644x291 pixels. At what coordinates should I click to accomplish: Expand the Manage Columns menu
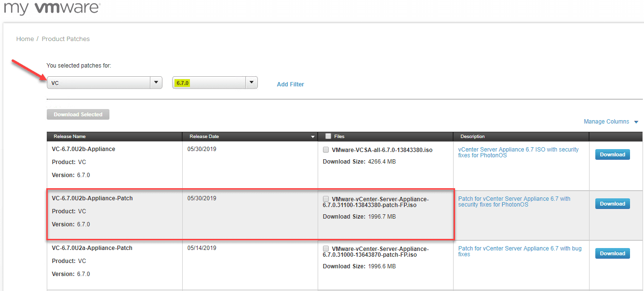coord(611,122)
